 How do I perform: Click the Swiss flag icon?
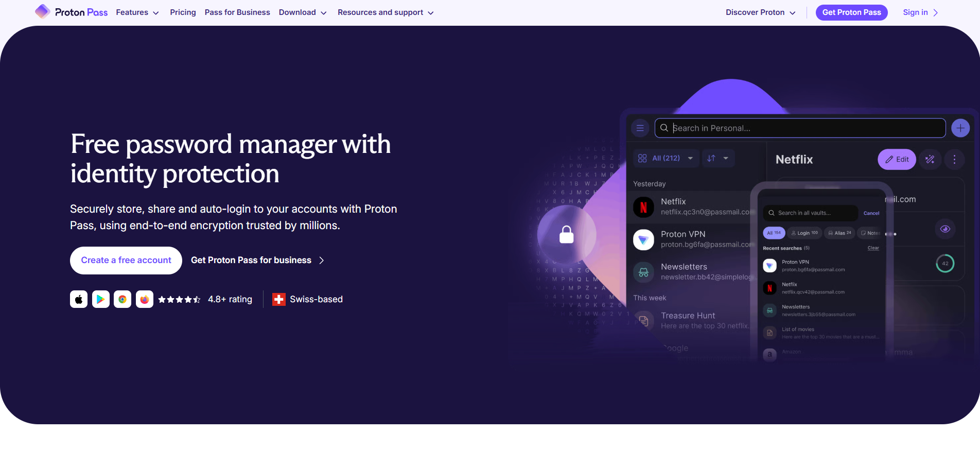point(279,299)
